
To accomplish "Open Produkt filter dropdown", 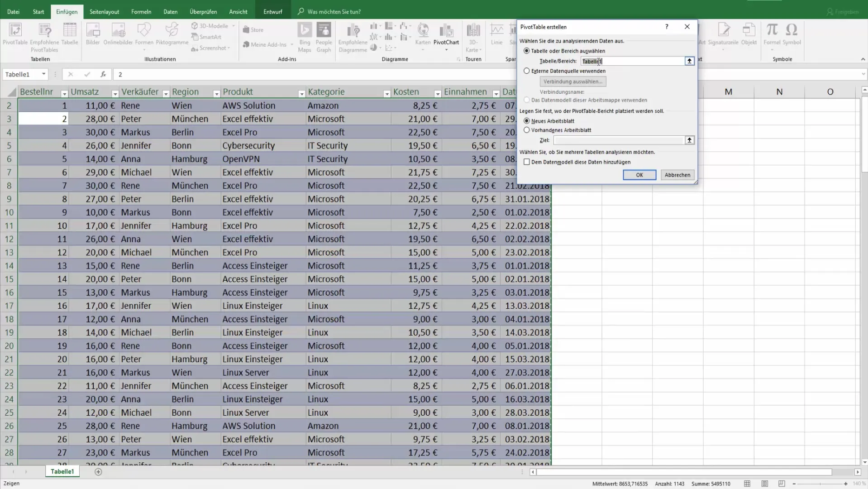I will 301,94.
